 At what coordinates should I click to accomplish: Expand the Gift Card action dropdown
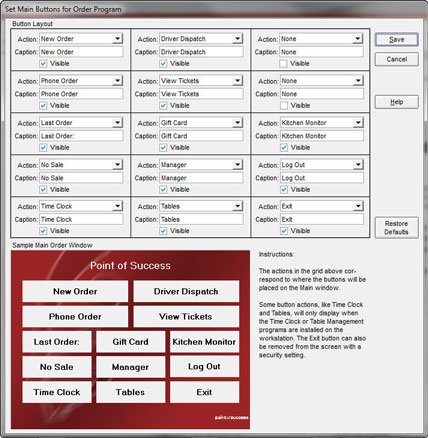pos(237,123)
